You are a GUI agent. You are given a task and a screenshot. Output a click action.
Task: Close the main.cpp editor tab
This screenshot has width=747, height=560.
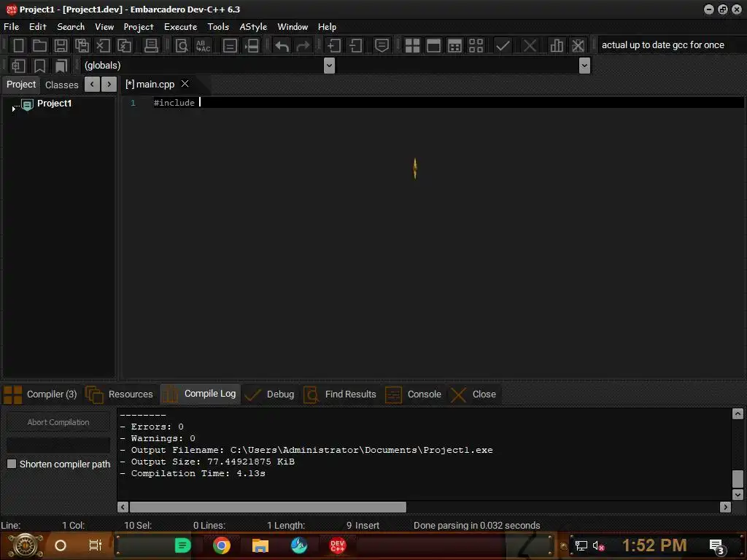[x=185, y=84]
